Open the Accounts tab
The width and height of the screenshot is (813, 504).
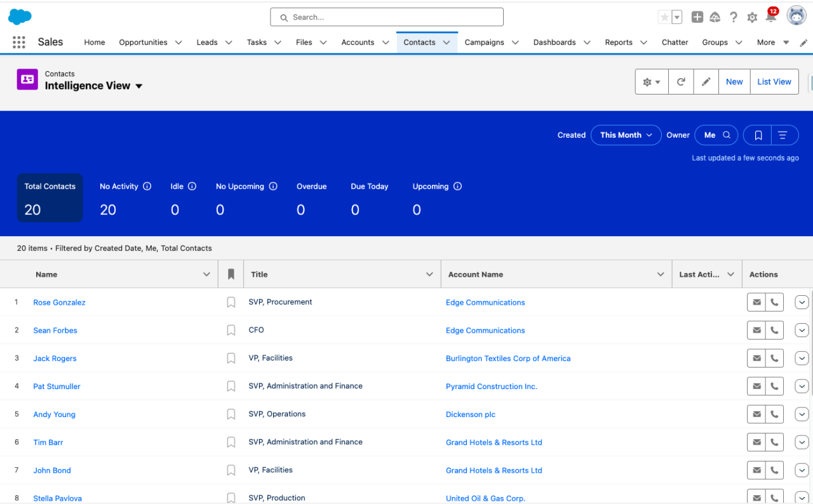358,43
